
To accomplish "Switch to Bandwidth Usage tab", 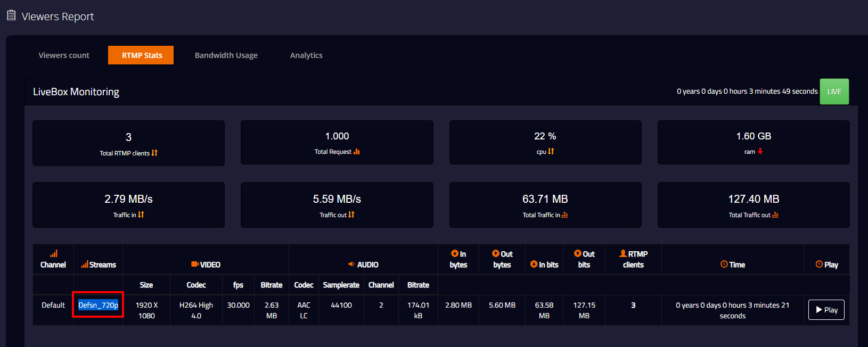I will [226, 55].
